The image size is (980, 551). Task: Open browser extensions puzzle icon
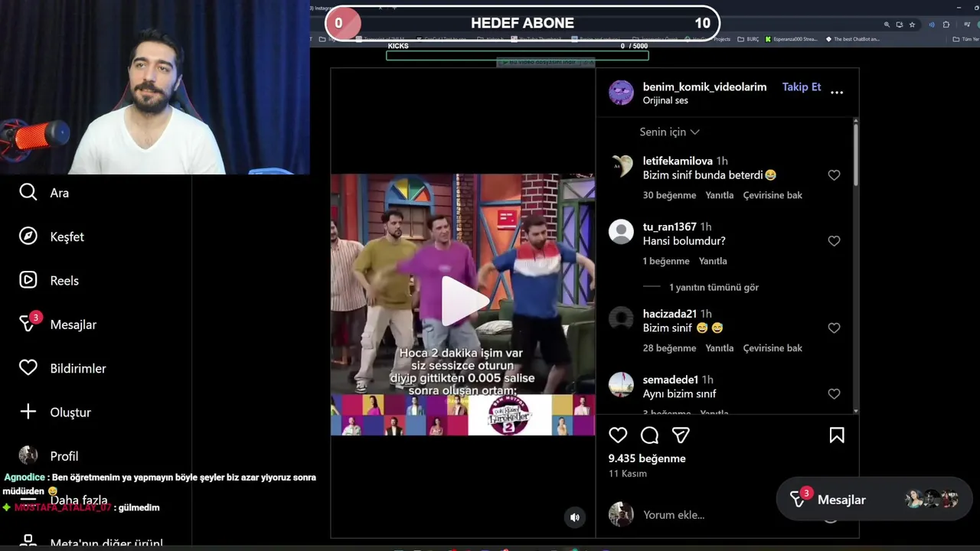coord(946,24)
